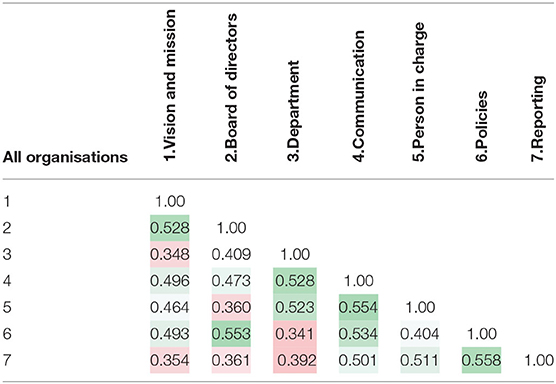Click the 'Communication' column header

[x=358, y=96]
